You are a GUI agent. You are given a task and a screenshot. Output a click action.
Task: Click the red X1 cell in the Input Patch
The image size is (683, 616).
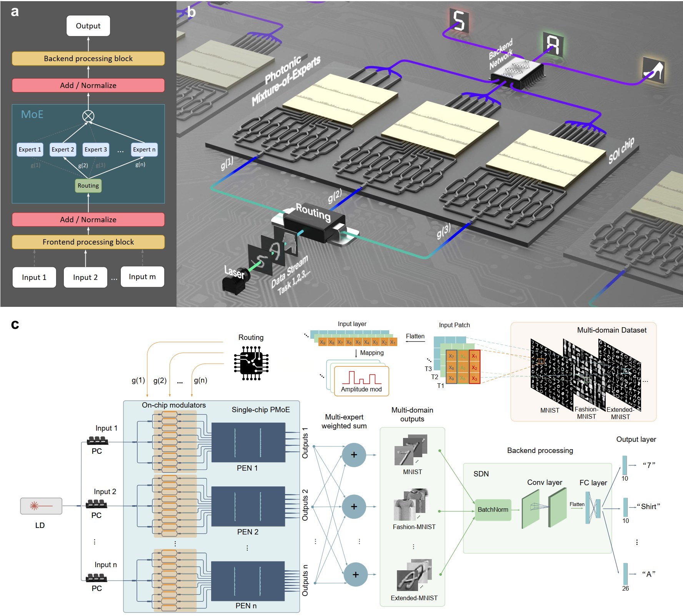point(474,356)
